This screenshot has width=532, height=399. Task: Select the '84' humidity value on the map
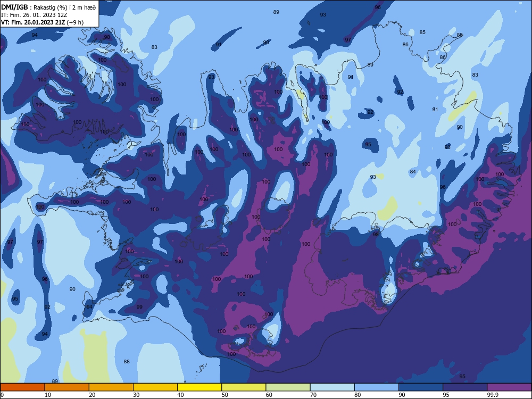[413, 172]
